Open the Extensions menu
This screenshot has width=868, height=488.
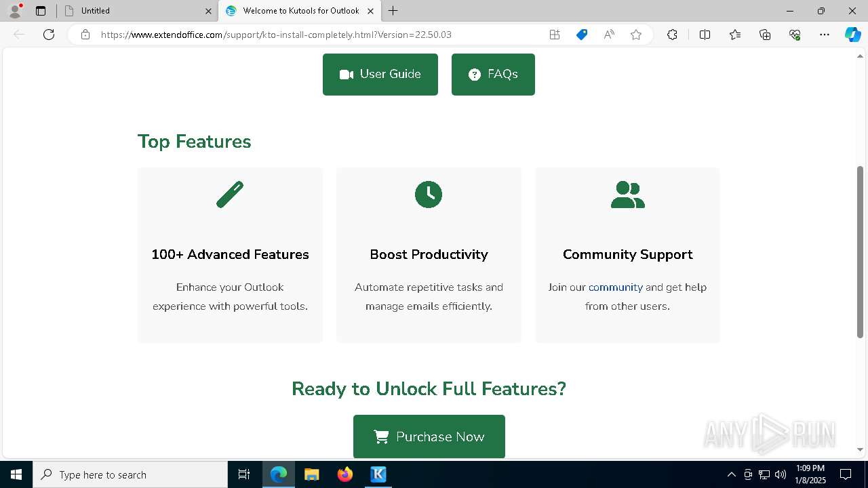click(672, 35)
